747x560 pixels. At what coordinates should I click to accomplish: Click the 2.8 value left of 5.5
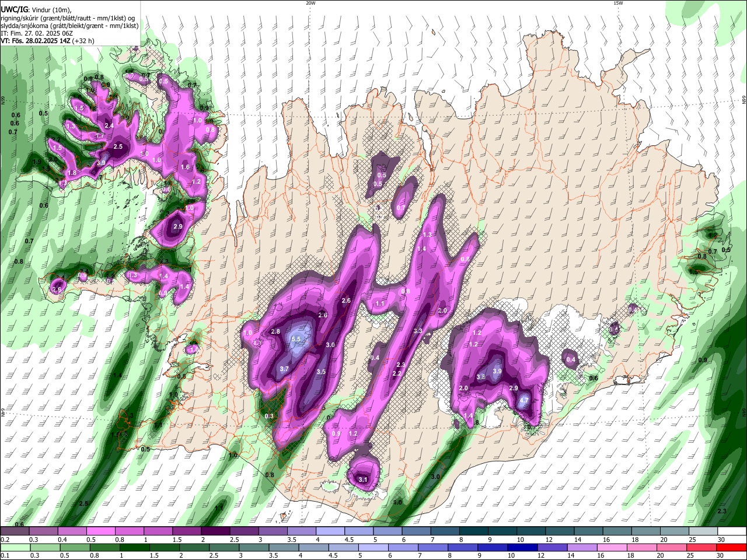coord(276,331)
